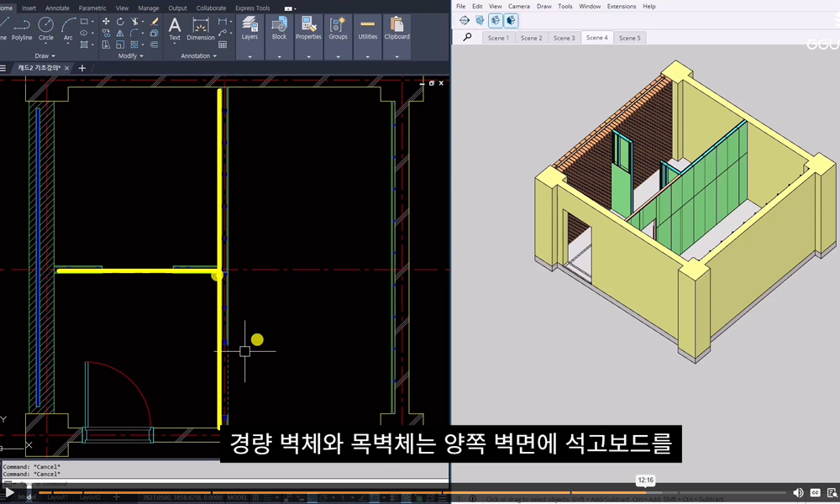Switch to Scene 1 tab in SketchUp
840x504 pixels.
(498, 38)
